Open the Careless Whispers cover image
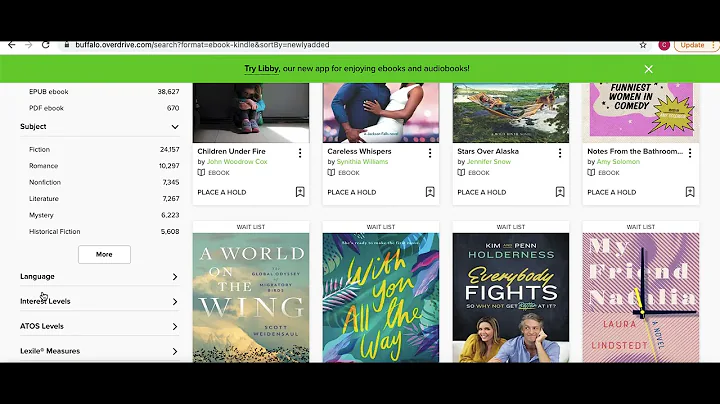 pyautogui.click(x=381, y=113)
